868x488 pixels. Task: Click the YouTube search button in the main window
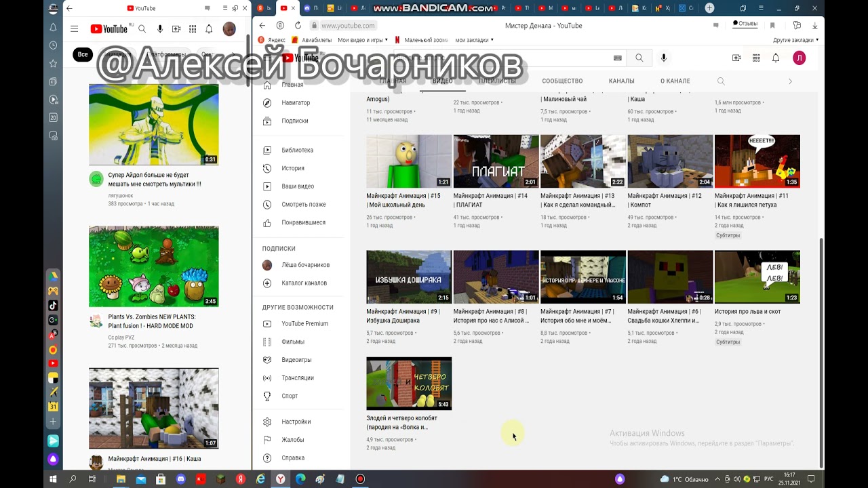[x=639, y=58]
